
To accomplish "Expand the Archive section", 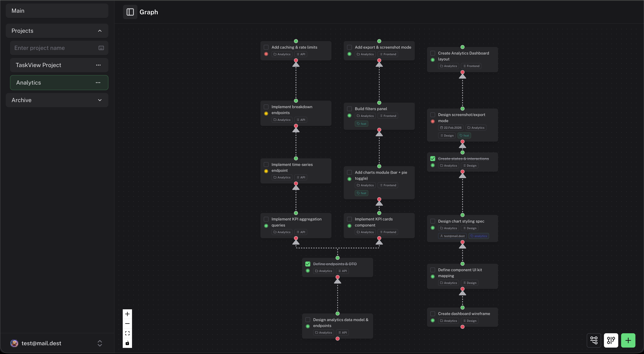I will 100,100.
